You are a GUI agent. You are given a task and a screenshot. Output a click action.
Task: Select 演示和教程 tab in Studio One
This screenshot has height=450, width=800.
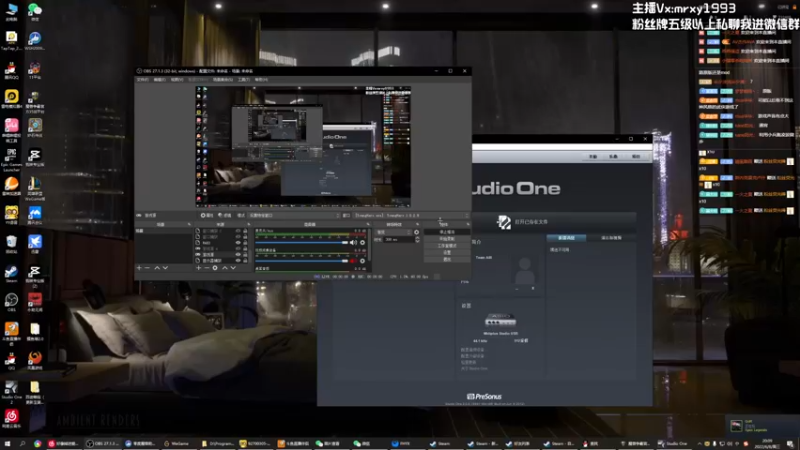tap(611, 238)
